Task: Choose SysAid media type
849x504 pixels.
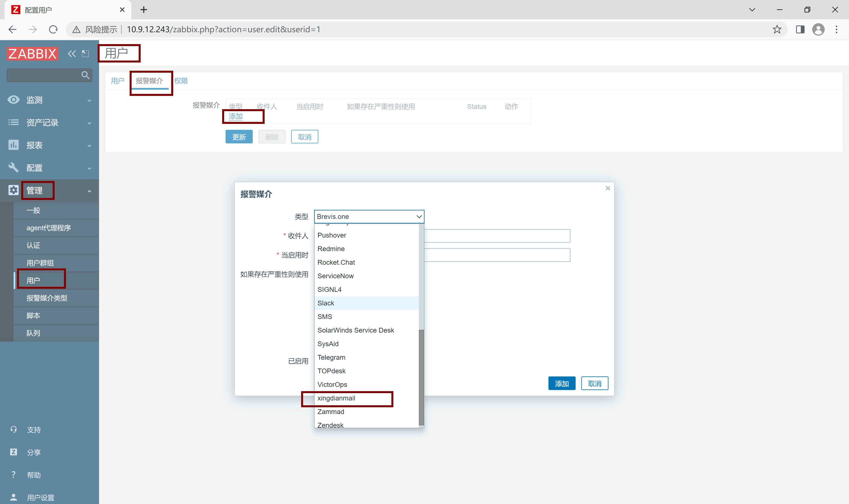Action: [x=366, y=344]
